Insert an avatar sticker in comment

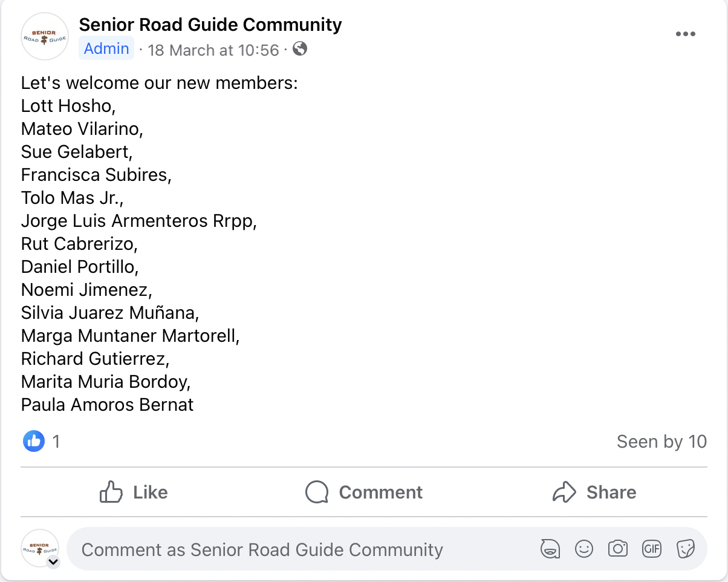pos(549,549)
